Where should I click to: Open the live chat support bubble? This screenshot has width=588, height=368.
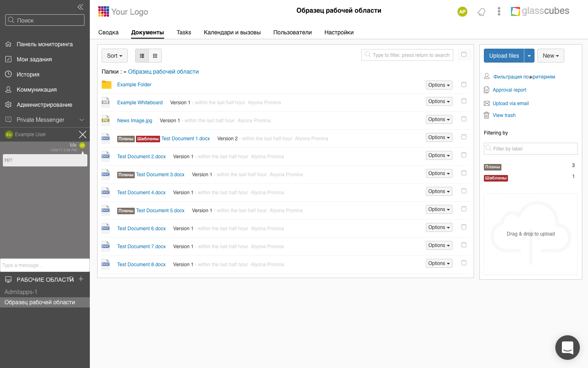click(x=568, y=348)
